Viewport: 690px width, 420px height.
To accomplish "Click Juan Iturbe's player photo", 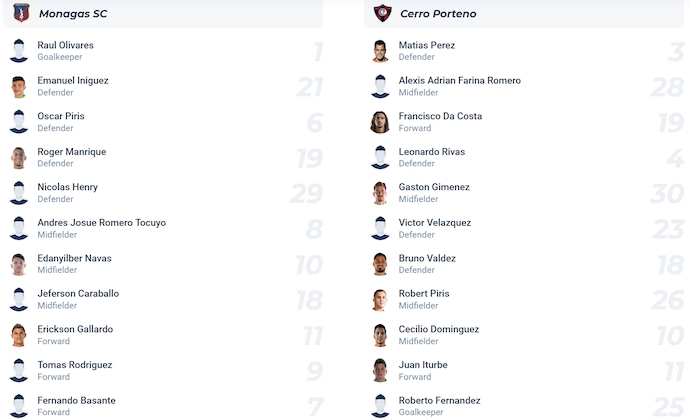I will (x=380, y=371).
